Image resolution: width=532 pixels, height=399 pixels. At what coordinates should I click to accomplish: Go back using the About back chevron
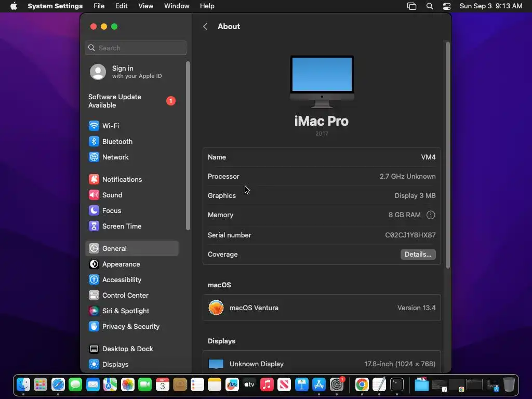pos(205,26)
